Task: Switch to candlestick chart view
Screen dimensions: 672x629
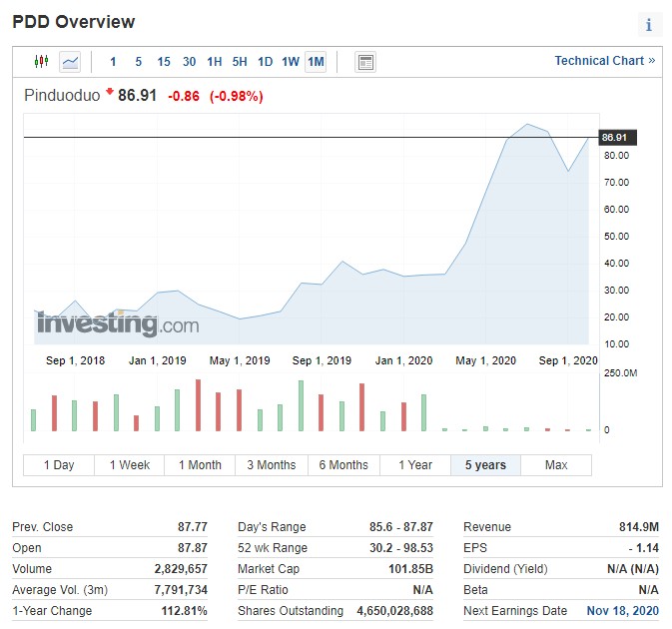Action: pyautogui.click(x=41, y=62)
